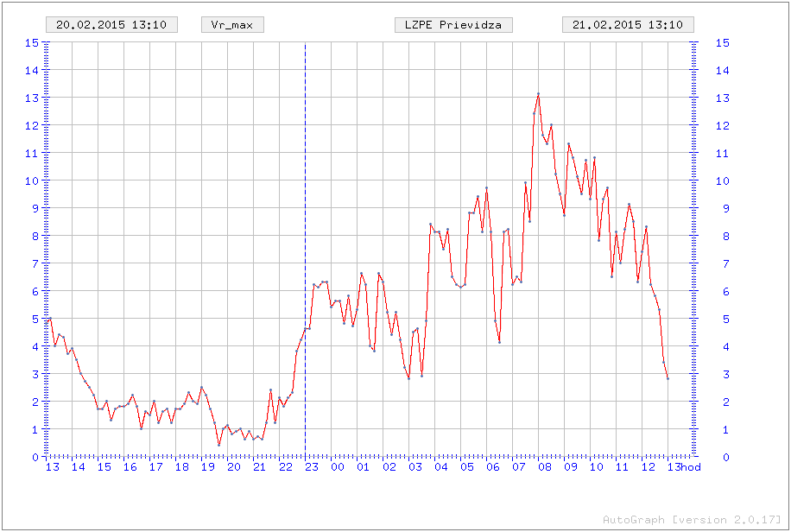Click the end date 21.02.2015 13:10 box
Image resolution: width=791 pixels, height=532 pixels.
click(x=628, y=24)
